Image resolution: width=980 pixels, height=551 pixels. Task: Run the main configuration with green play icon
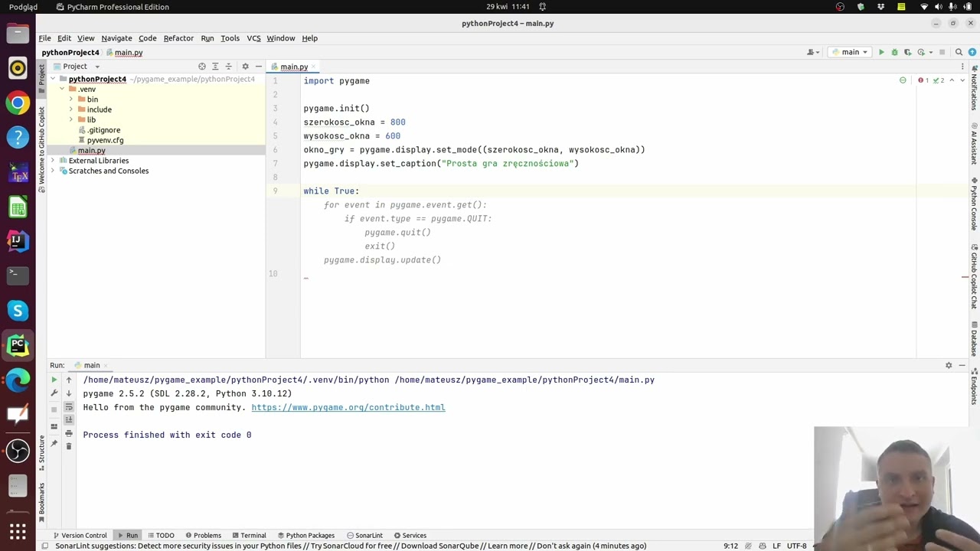881,52
